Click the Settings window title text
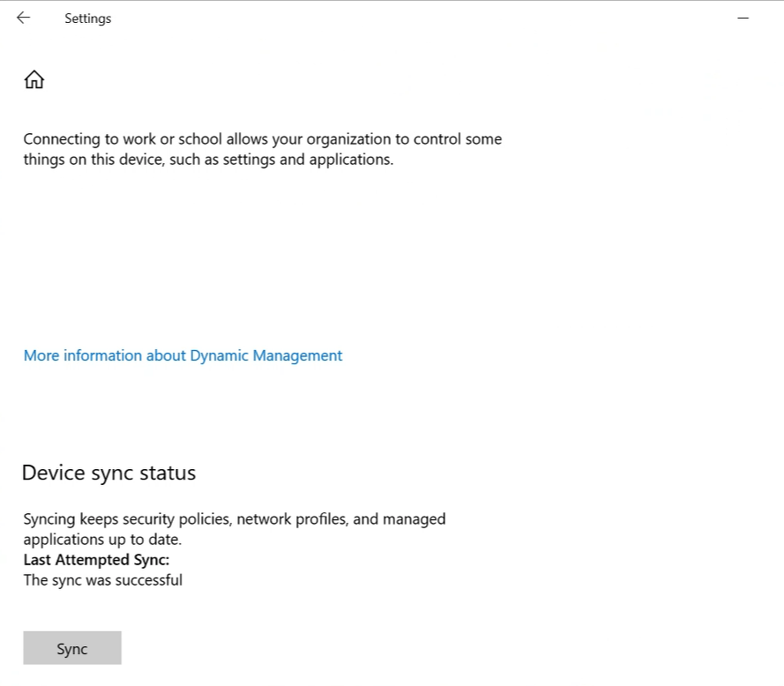The image size is (784, 686). pyautogui.click(x=87, y=19)
